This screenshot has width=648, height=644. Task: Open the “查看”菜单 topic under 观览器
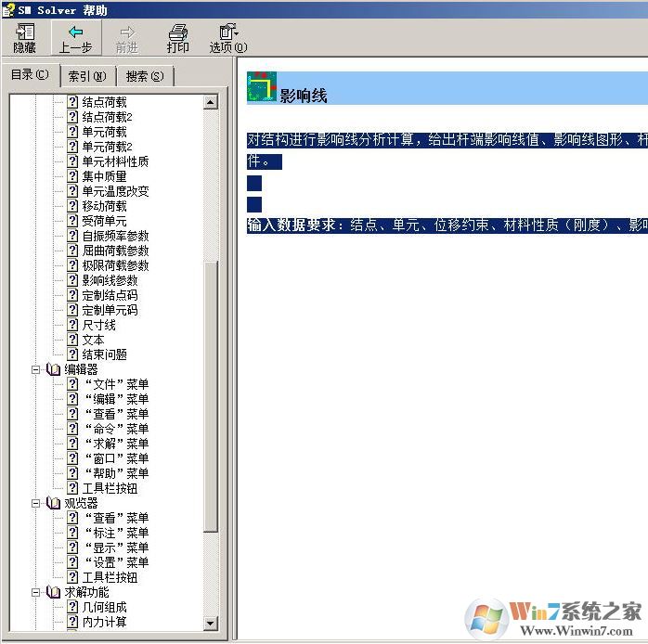click(x=117, y=519)
